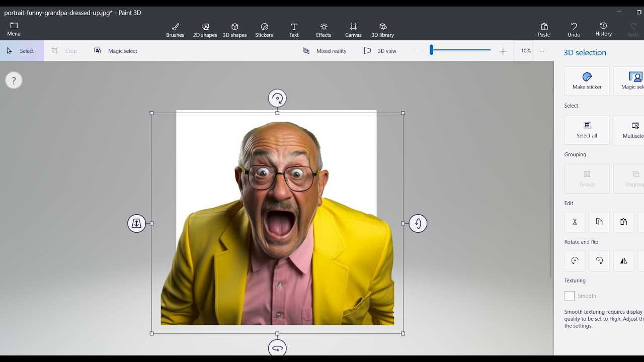
Task: Click the zoom slider handle
Action: (x=431, y=50)
